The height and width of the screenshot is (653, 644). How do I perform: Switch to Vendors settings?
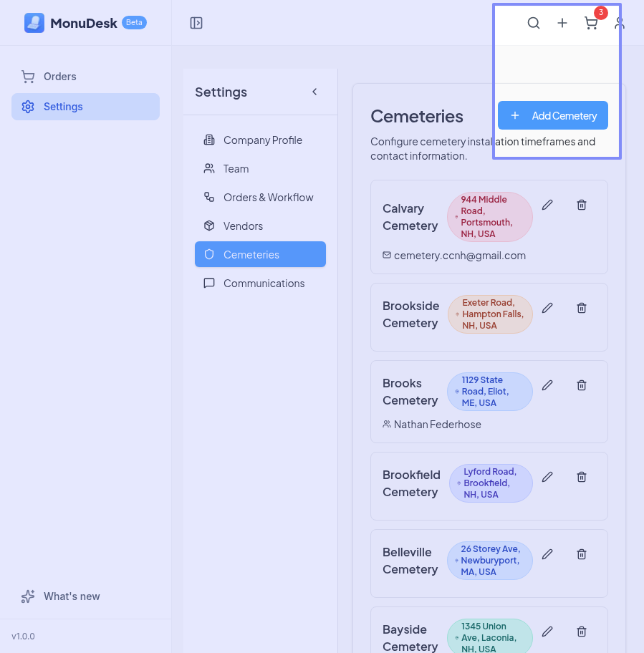[x=243, y=226]
